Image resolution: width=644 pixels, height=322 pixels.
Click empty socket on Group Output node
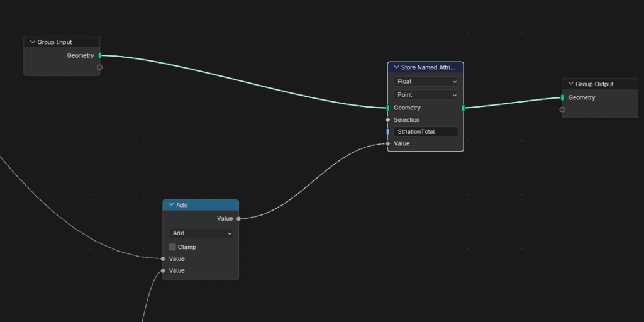click(x=562, y=109)
